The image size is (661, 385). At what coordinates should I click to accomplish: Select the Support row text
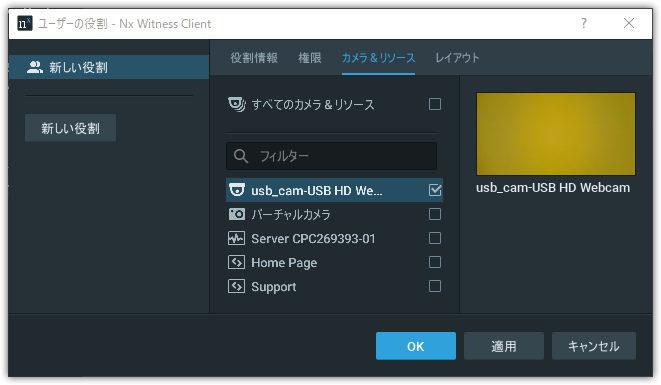(x=274, y=287)
